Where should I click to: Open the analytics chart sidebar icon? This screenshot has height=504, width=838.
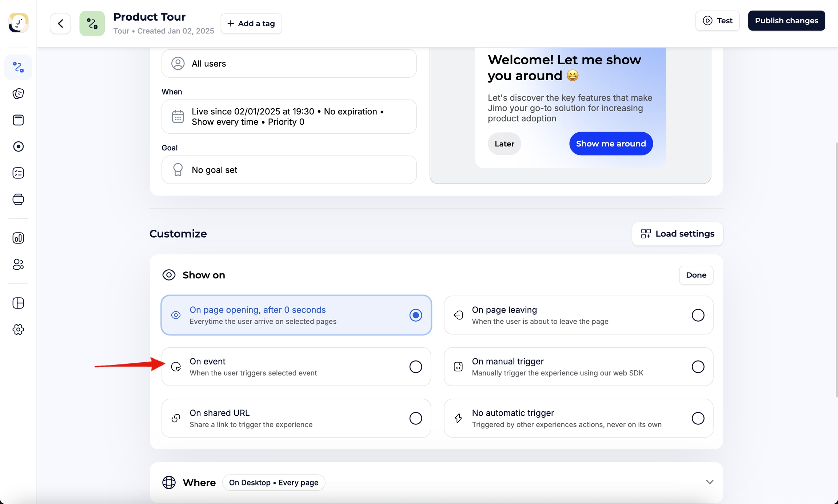18,238
